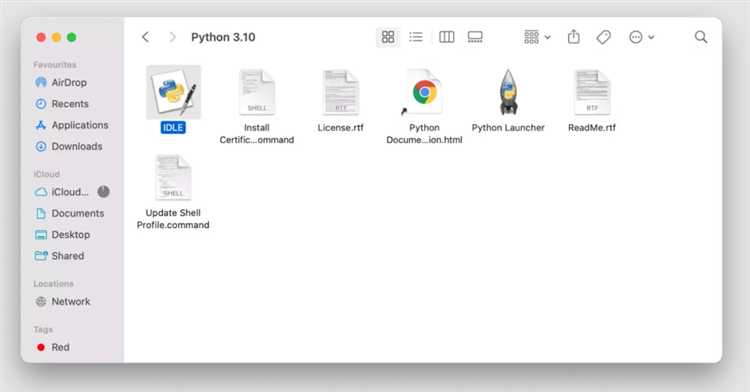Click the iCloud sync status indicator
750x392 pixels.
tap(103, 192)
